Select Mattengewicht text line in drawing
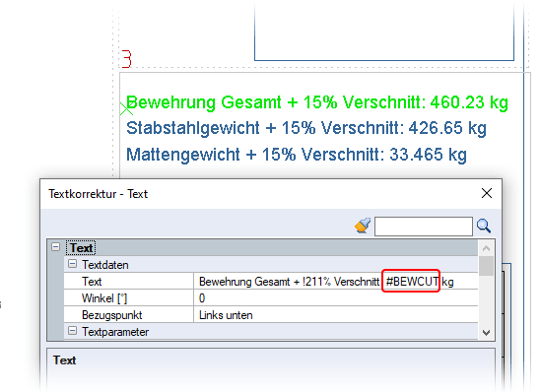The image size is (540, 392). [297, 155]
